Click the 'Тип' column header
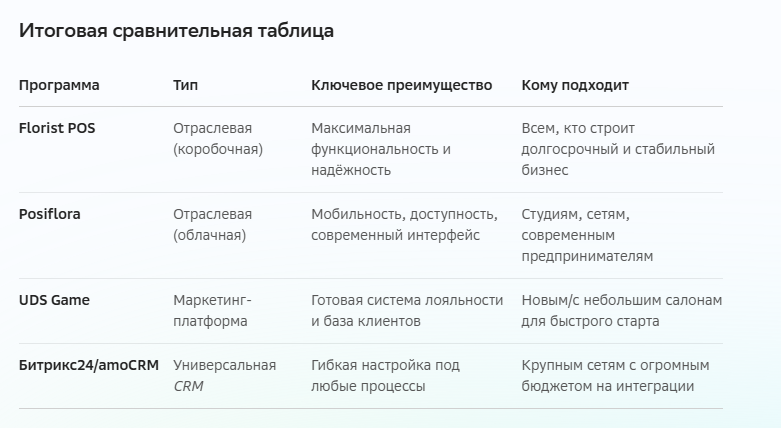This screenshot has width=781, height=428. click(x=185, y=85)
